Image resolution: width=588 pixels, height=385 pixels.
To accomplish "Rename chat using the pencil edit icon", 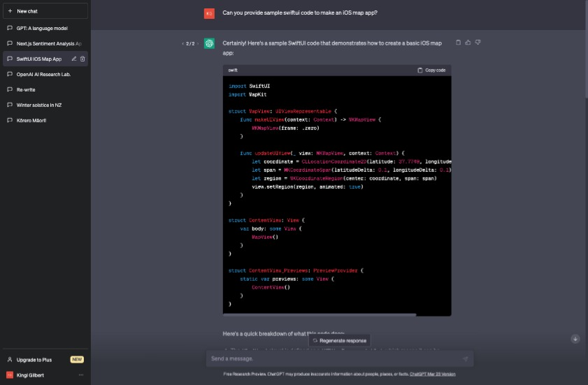I will (74, 59).
